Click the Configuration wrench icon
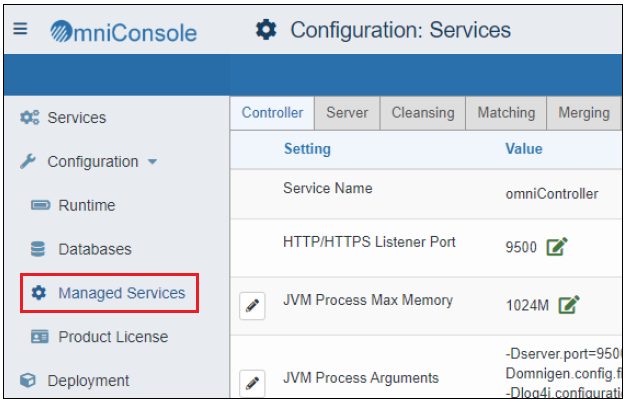 click(28, 161)
